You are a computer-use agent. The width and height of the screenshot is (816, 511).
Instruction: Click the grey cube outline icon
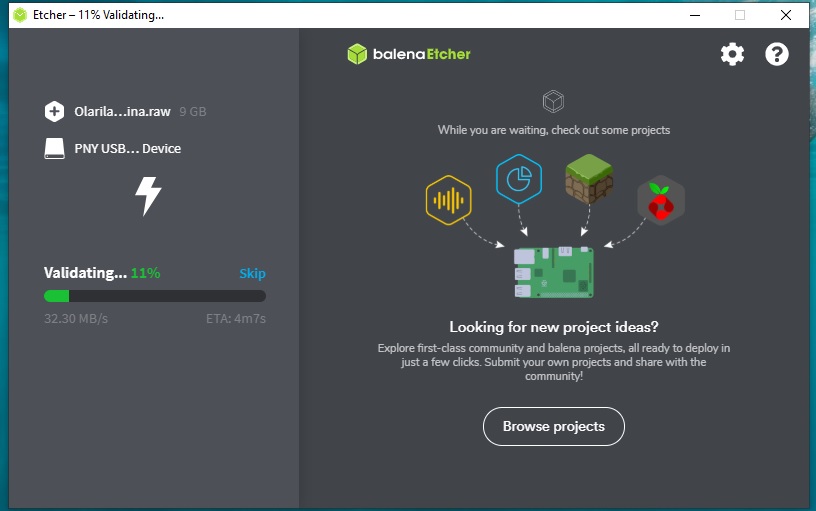click(x=553, y=101)
